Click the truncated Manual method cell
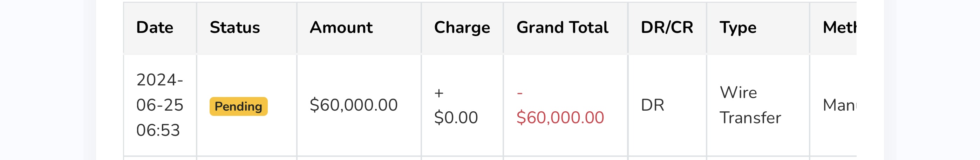The height and width of the screenshot is (160, 980). pos(839,105)
